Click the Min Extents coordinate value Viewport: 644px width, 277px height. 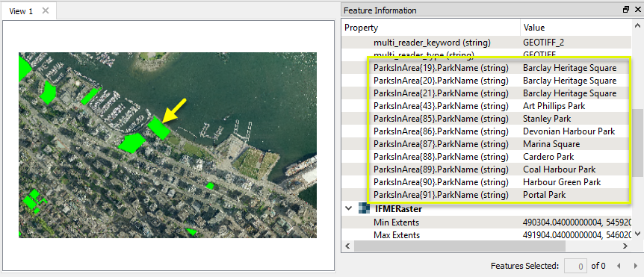pyautogui.click(x=577, y=222)
